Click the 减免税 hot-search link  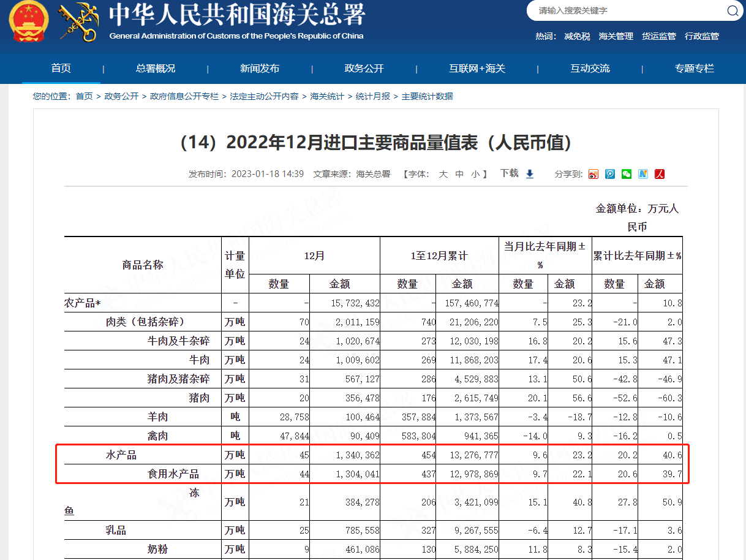click(577, 36)
